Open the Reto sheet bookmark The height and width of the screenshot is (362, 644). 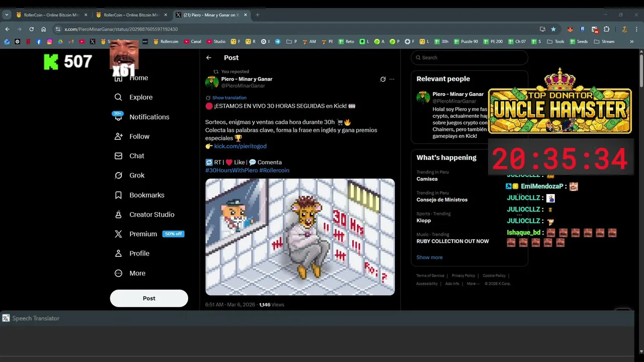(x=346, y=42)
